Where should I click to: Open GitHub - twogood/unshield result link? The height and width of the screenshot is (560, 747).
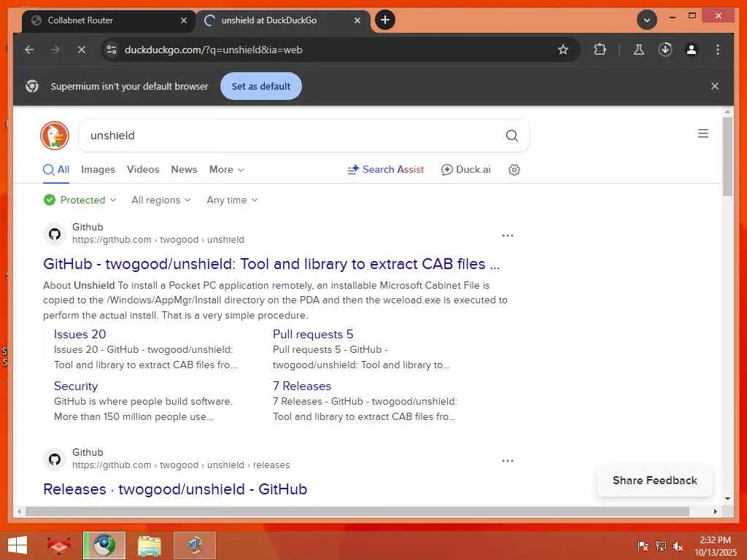click(x=271, y=264)
